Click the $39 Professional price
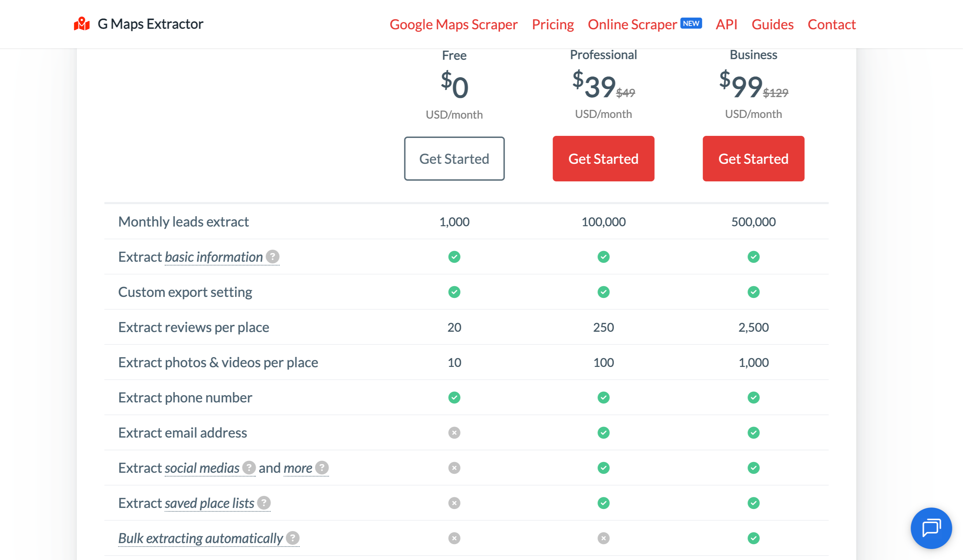Viewport: 963px width, 560px height. 594,85
